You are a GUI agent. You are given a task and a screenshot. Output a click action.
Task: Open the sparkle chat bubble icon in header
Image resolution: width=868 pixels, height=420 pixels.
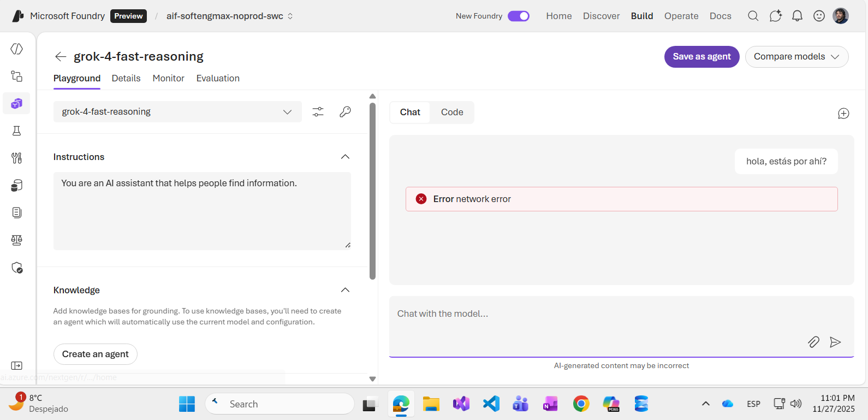[775, 16]
